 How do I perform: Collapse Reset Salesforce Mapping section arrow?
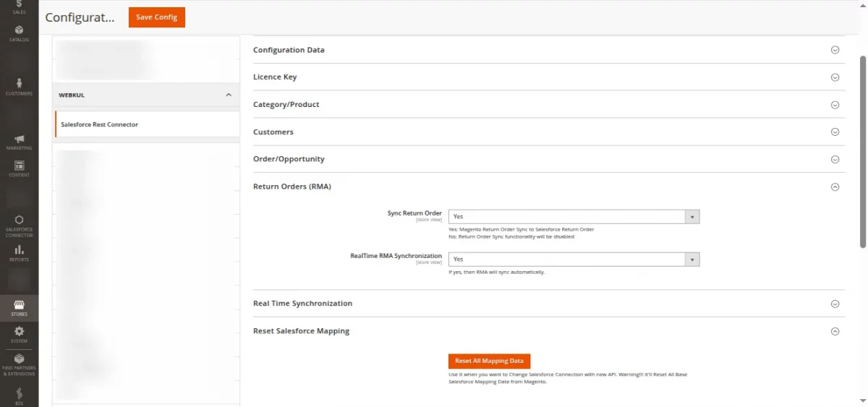click(x=835, y=331)
